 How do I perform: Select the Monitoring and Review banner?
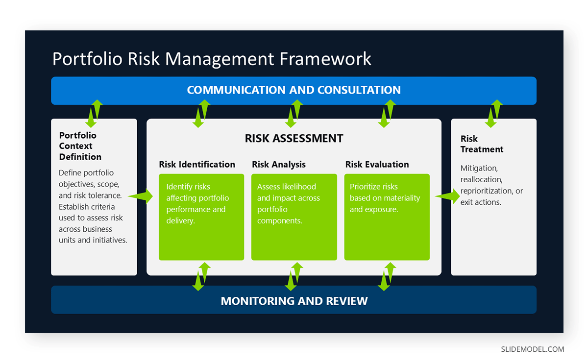pyautogui.click(x=294, y=300)
